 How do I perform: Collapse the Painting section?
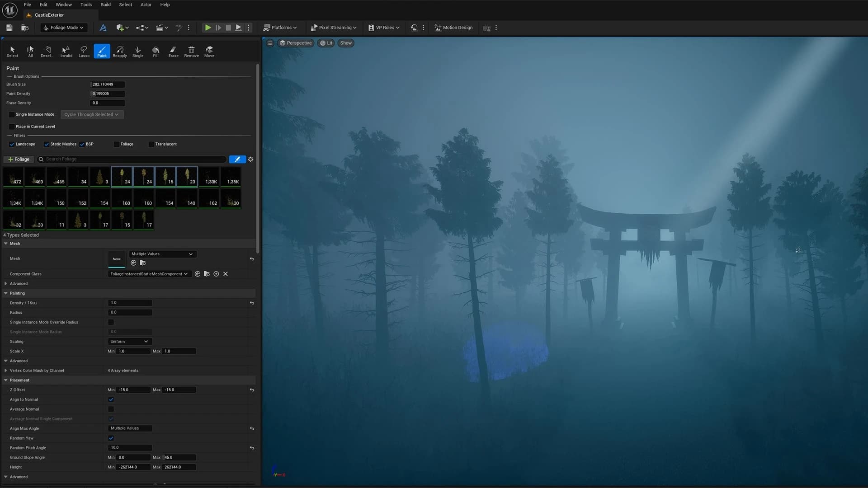pyautogui.click(x=5, y=293)
